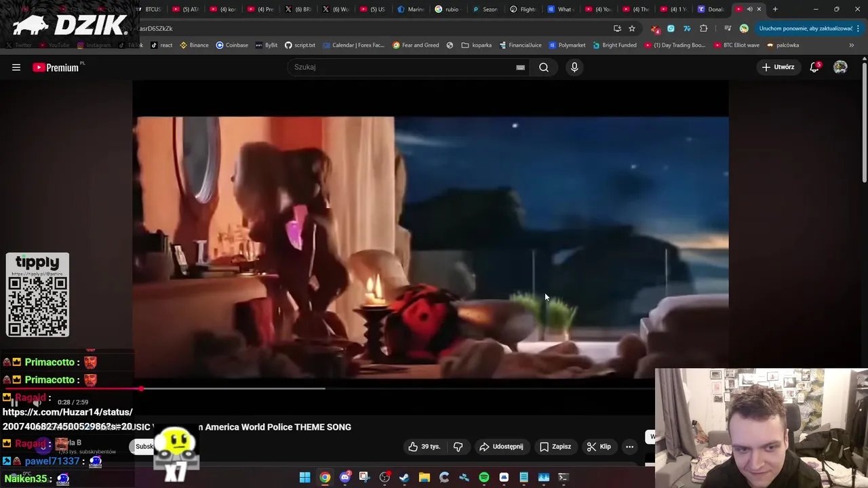The width and height of the screenshot is (868, 488).
Task: Focus the Szukaj search field
Action: point(403,67)
